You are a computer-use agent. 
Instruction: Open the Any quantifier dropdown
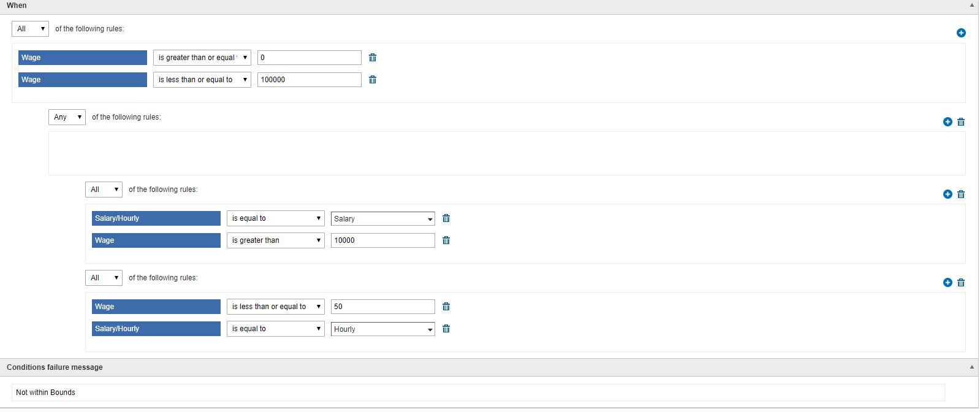(x=67, y=117)
